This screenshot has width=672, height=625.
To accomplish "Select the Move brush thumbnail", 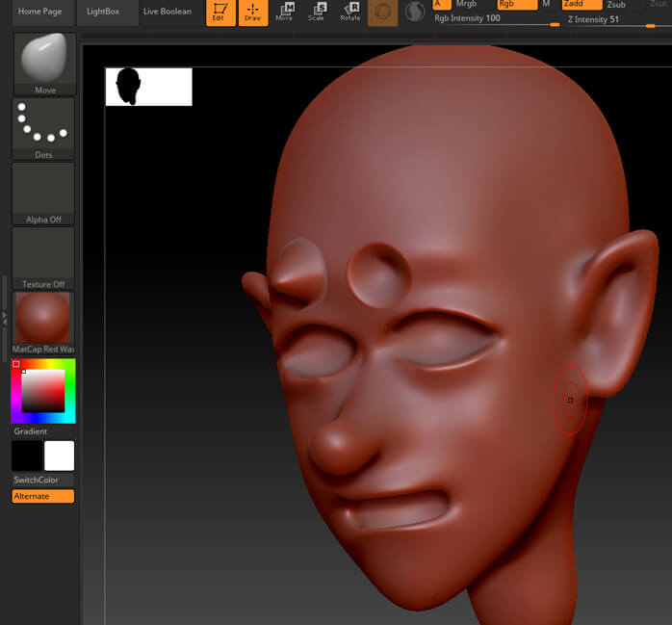I will point(43,62).
